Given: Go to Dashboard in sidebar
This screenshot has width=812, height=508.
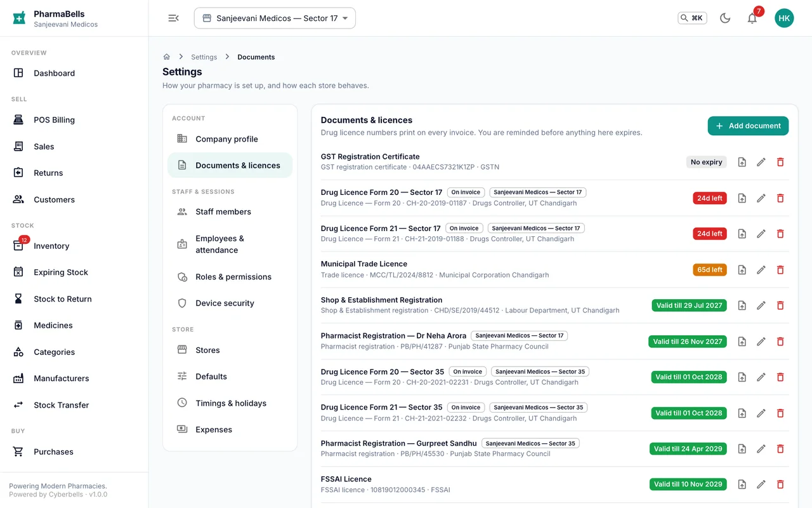Looking at the screenshot, I should pyautogui.click(x=74, y=73).
